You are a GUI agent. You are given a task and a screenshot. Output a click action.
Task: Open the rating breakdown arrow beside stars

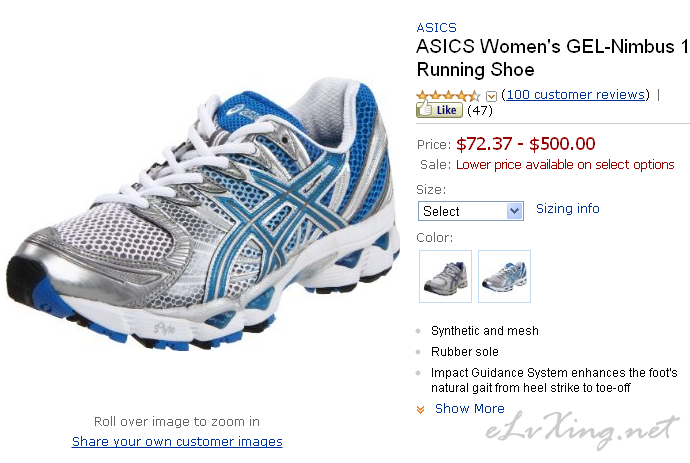[491, 96]
